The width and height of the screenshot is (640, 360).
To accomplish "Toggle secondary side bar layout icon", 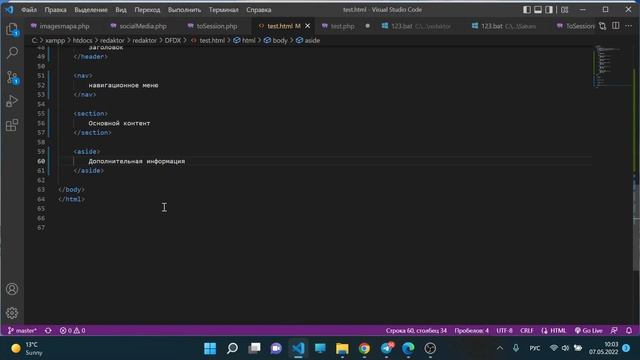I will pos(549,9).
